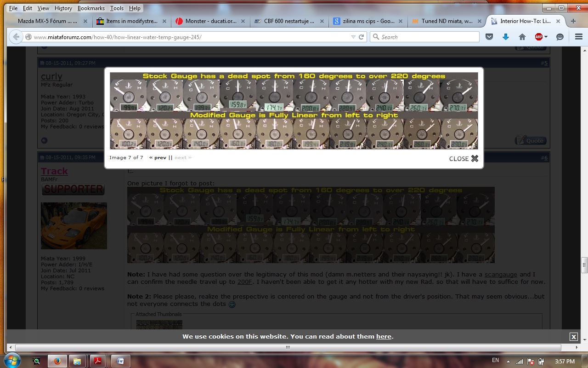The height and width of the screenshot is (368, 588).
Task: Open post number 6 permalink
Action: click(544, 158)
